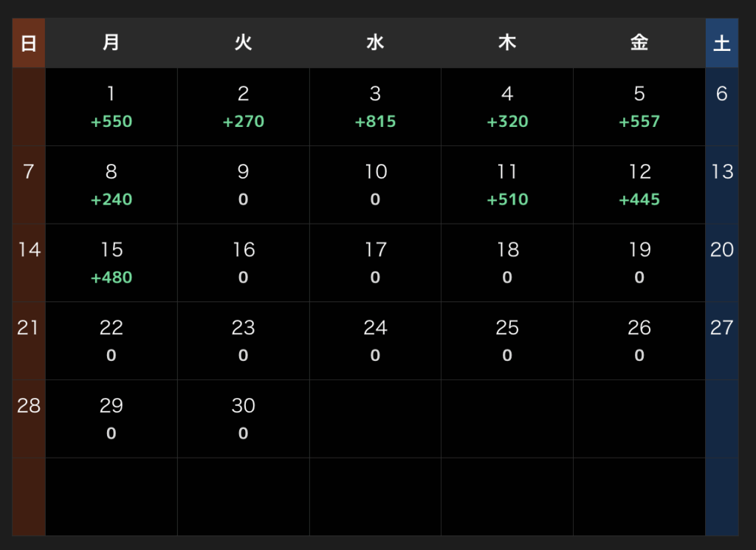Screen dimensions: 756x550
Task: Select day 24 with zero value
Action: tap(375, 341)
